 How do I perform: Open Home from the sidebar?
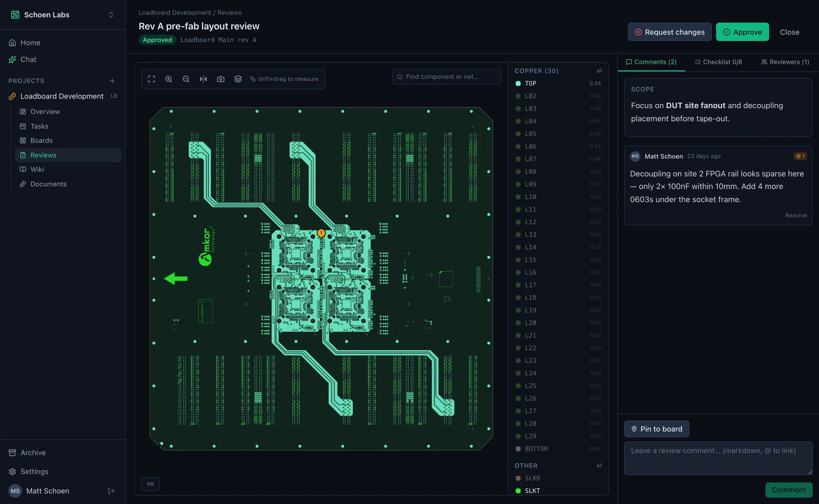click(x=63, y=43)
